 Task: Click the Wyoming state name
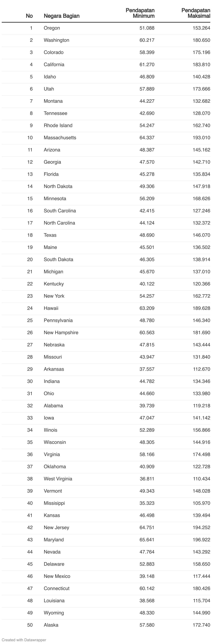(x=54, y=613)
